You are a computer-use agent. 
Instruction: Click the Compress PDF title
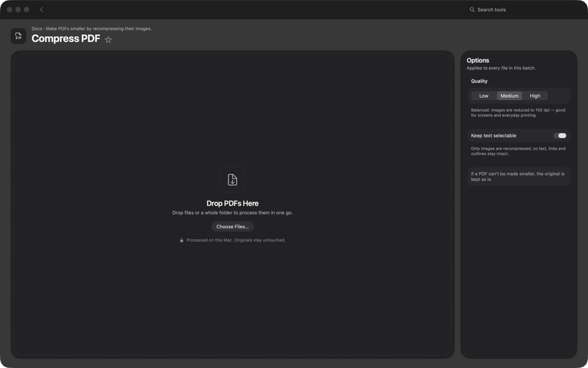(x=66, y=39)
